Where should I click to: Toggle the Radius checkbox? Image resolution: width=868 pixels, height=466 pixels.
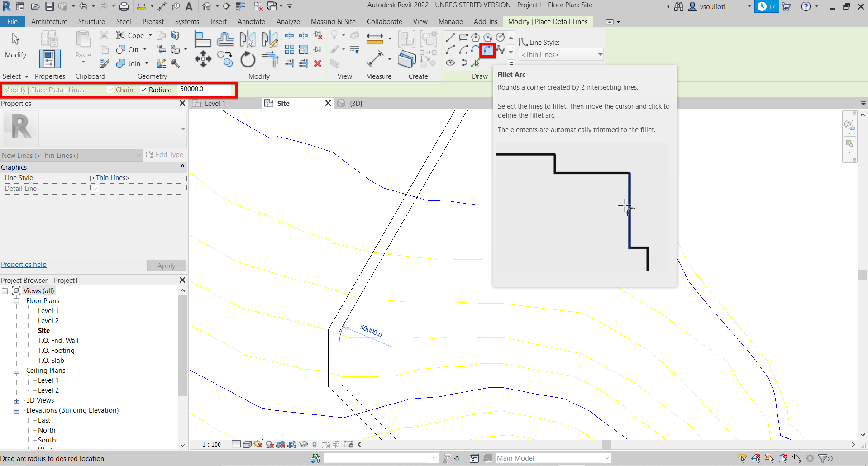click(x=143, y=90)
